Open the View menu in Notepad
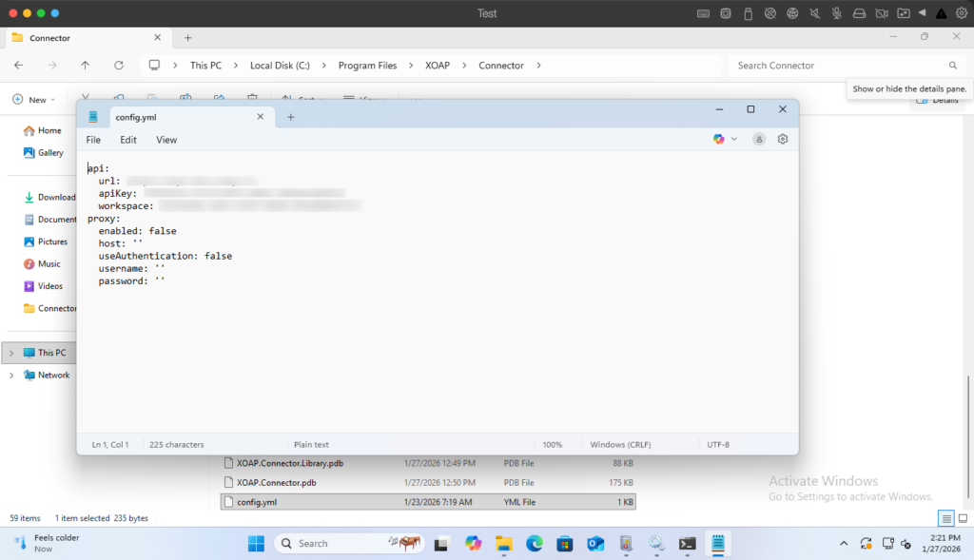The height and width of the screenshot is (560, 974). [166, 140]
